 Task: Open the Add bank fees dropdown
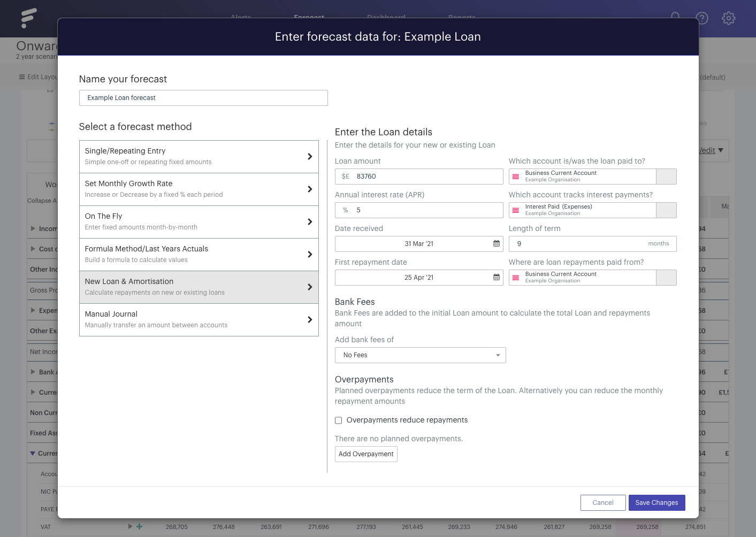click(x=421, y=355)
